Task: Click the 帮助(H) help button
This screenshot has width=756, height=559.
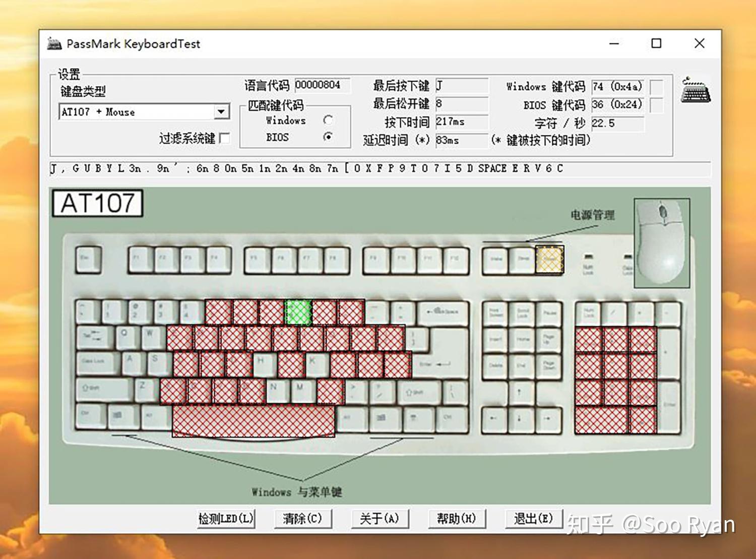Action: coord(457,518)
